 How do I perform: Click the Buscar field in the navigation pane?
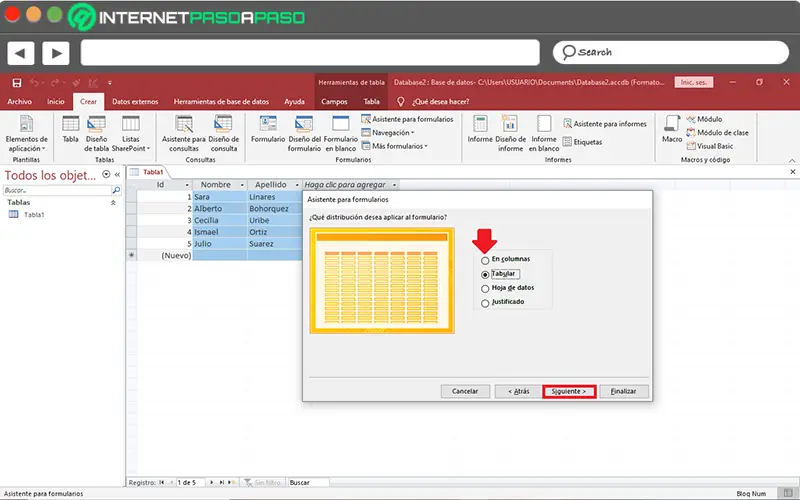tap(55, 189)
